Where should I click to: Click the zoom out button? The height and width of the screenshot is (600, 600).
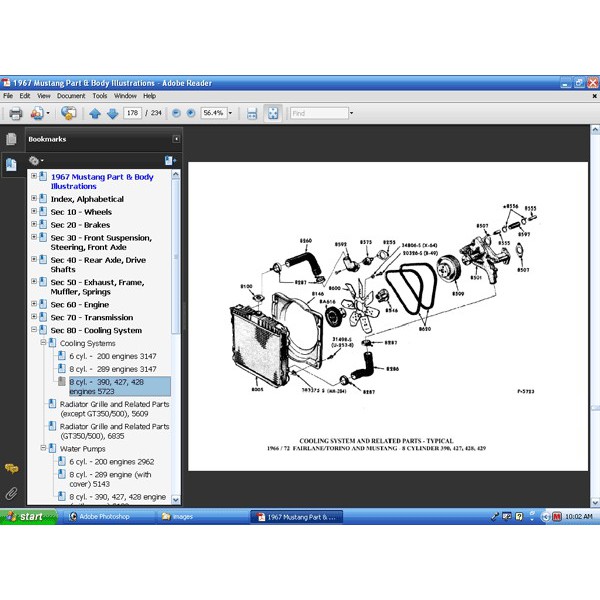pos(176,113)
